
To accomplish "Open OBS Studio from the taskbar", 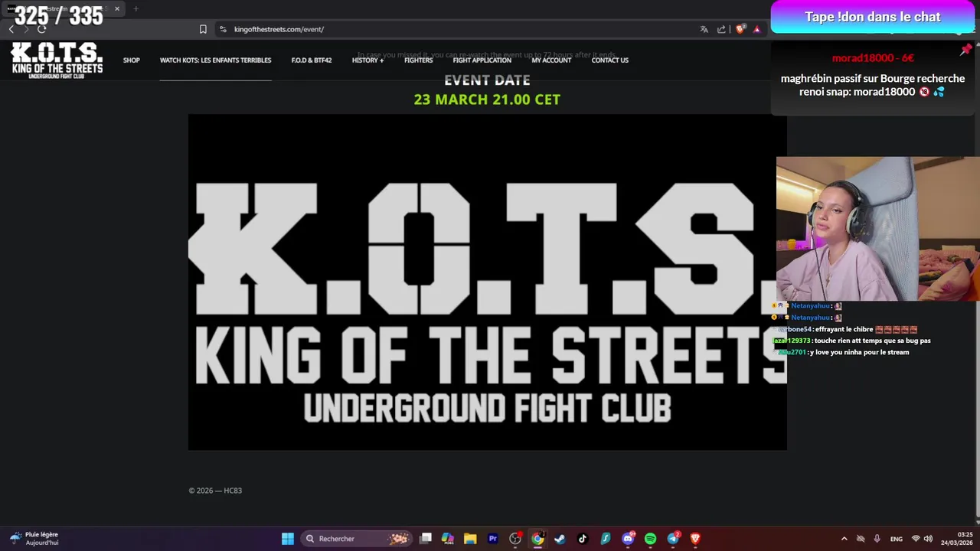I will pos(515,539).
